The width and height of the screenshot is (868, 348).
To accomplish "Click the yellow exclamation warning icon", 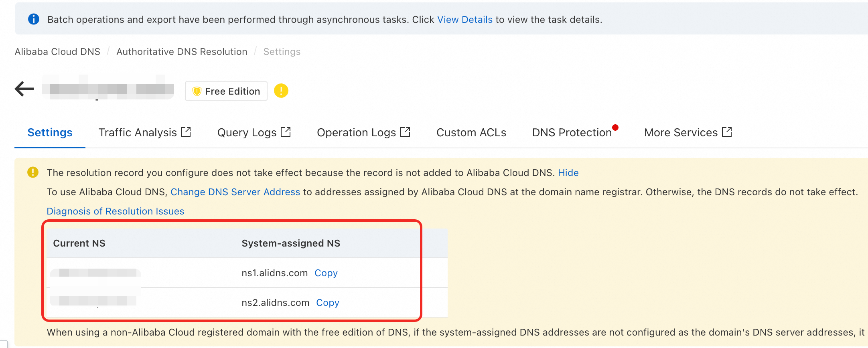I will 281,91.
